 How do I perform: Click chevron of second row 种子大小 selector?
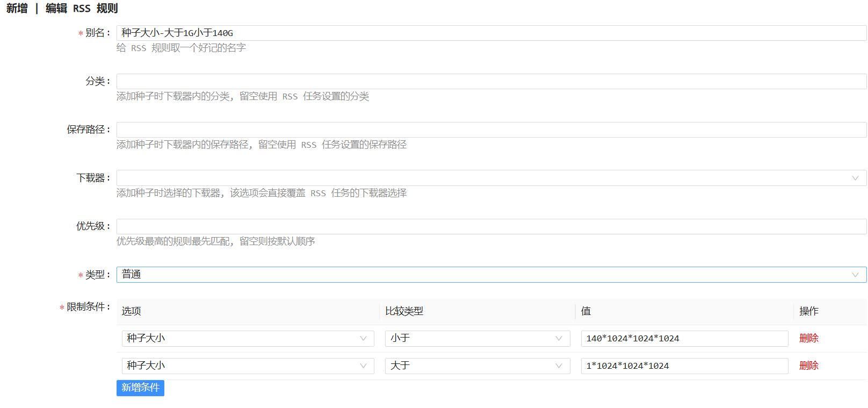[363, 366]
